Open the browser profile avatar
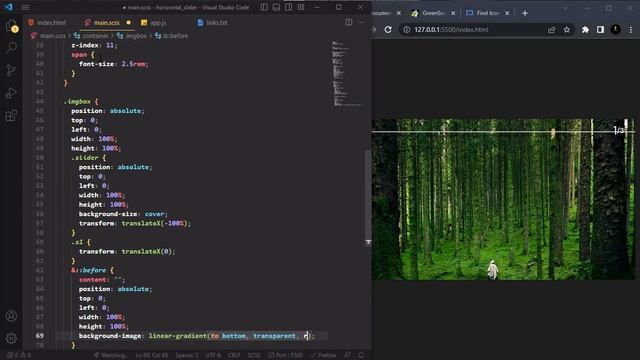 coord(616,29)
